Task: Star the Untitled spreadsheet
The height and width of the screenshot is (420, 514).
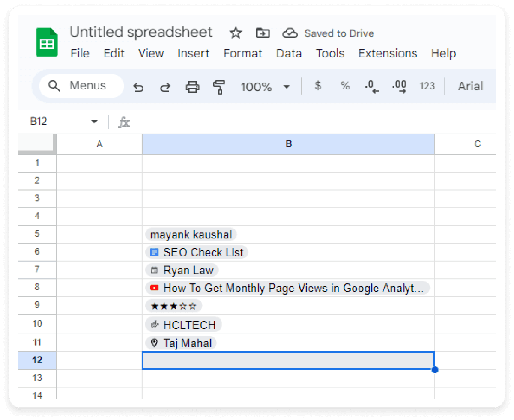Action: point(235,33)
